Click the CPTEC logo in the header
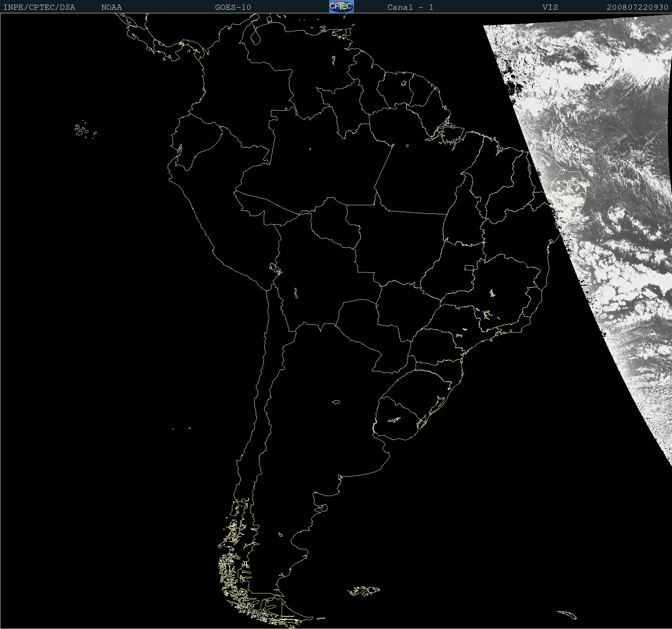 coord(341,6)
